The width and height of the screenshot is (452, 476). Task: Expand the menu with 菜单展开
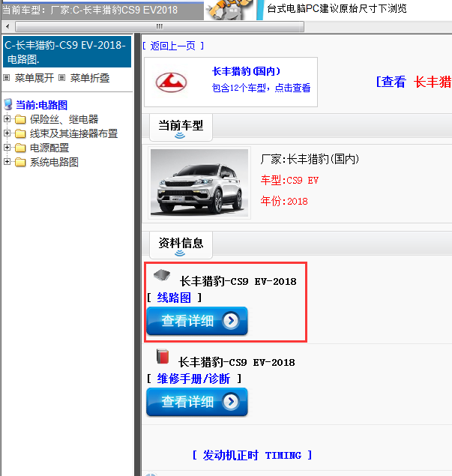click(x=34, y=78)
